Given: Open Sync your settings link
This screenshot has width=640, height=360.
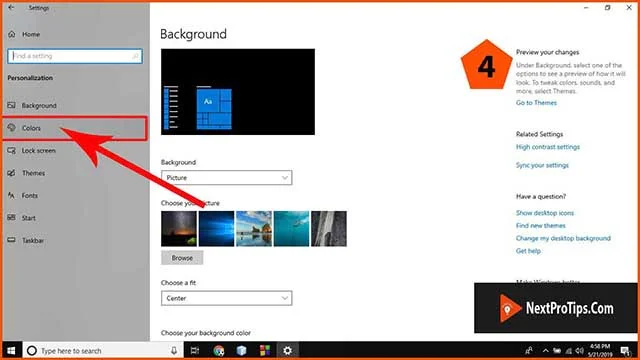Looking at the screenshot, I should [542, 165].
